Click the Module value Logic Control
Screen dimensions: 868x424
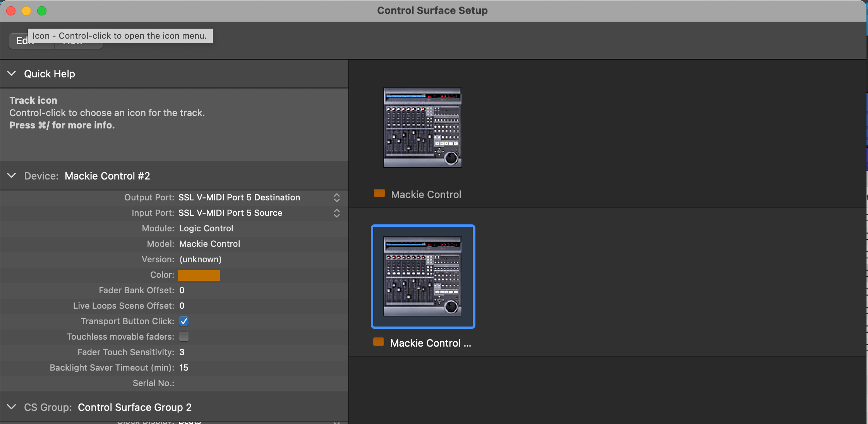pyautogui.click(x=206, y=228)
